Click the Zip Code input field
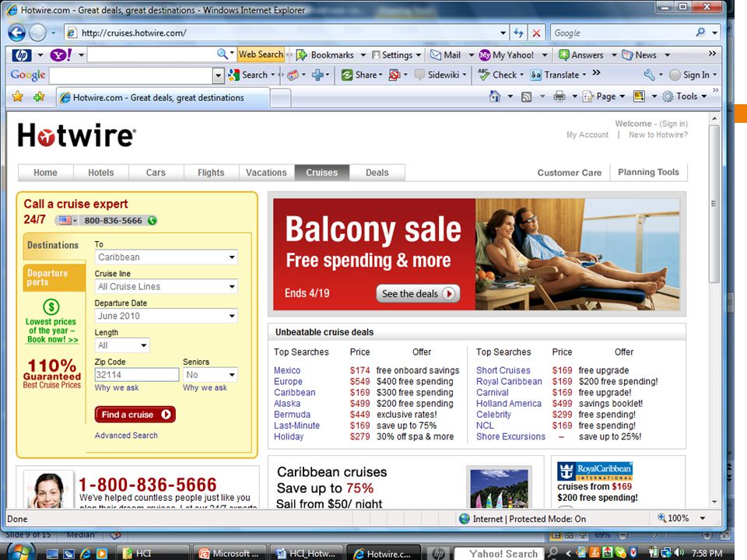Image resolution: width=747 pixels, height=560 pixels. pos(137,375)
